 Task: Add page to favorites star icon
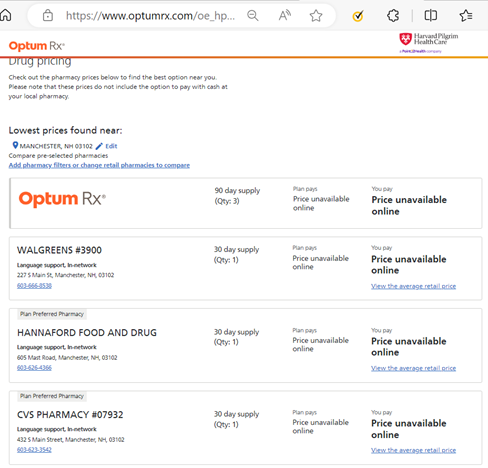(316, 15)
